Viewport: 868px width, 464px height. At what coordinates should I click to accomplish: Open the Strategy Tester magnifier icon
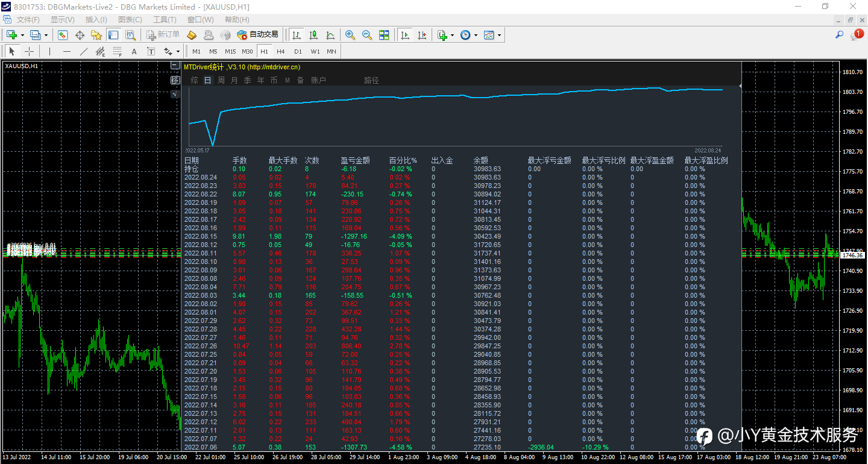pos(130,35)
